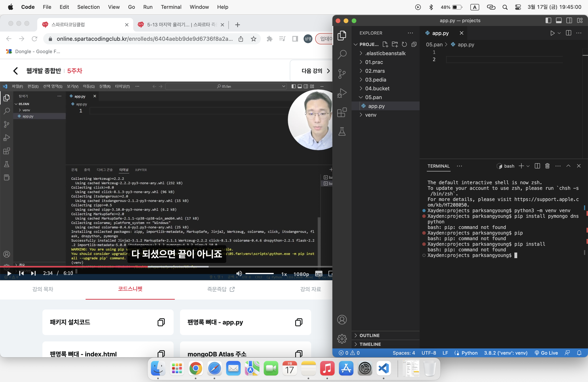Expand the 04.bucket folder
This screenshot has width=588, height=382.
click(x=386, y=89)
